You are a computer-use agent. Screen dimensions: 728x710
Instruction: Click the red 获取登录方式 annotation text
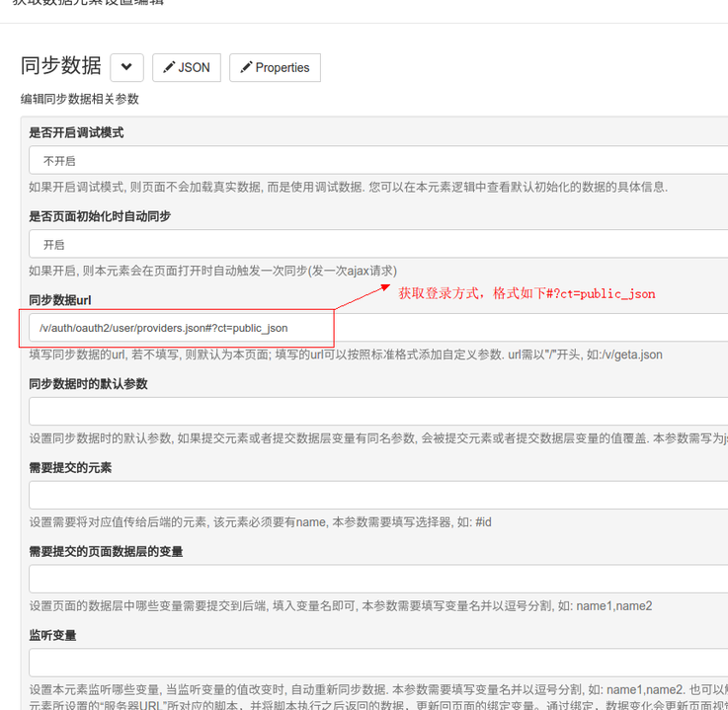tap(526, 293)
